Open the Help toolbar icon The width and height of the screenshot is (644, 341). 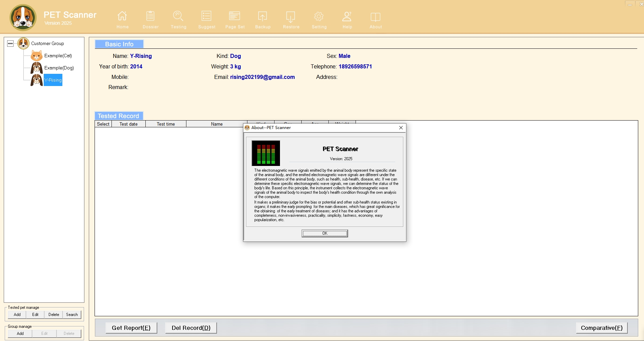[x=347, y=20]
